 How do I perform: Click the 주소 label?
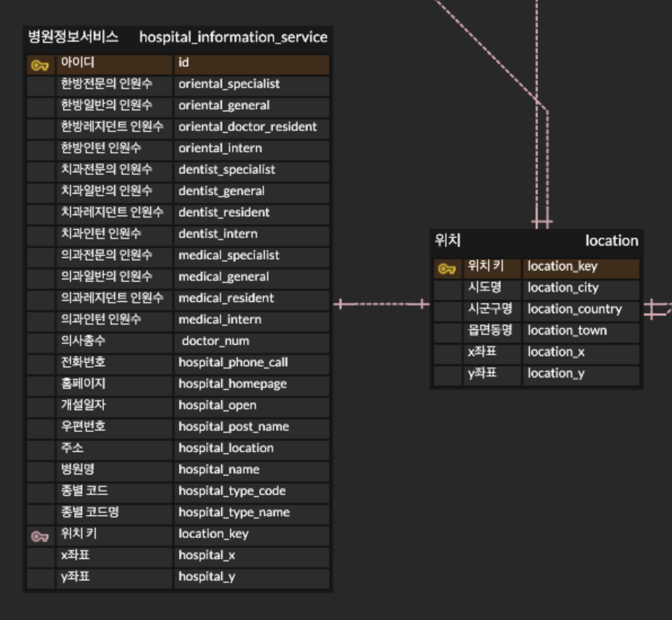pyautogui.click(x=72, y=448)
